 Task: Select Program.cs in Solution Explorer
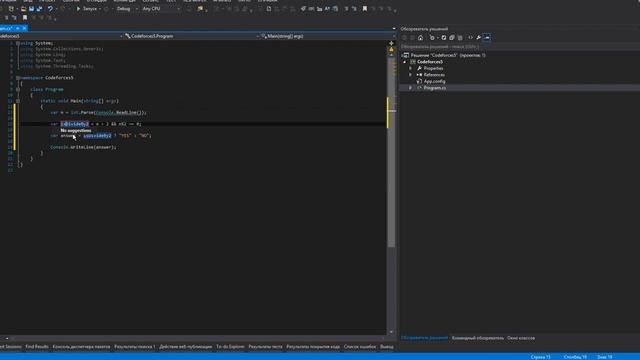pyautogui.click(x=434, y=88)
